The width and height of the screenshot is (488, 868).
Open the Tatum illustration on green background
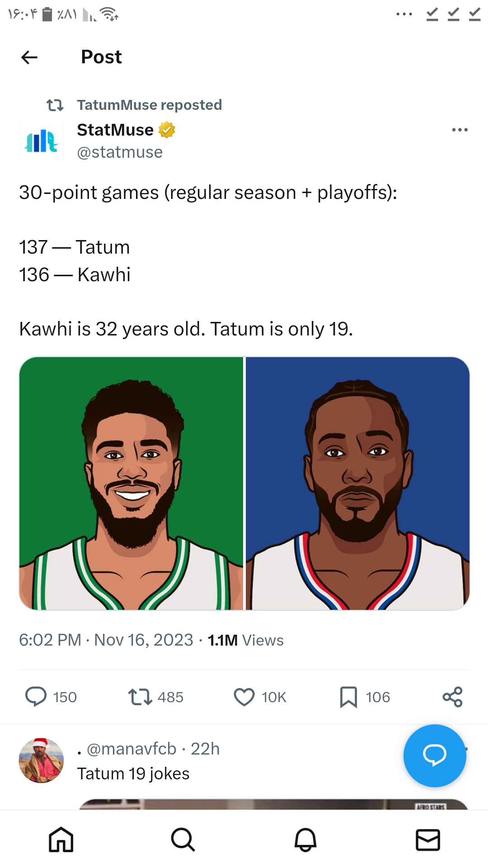(131, 483)
